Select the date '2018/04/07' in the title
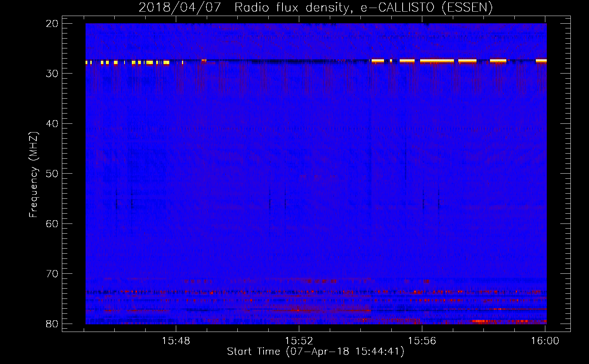 (x=180, y=7)
